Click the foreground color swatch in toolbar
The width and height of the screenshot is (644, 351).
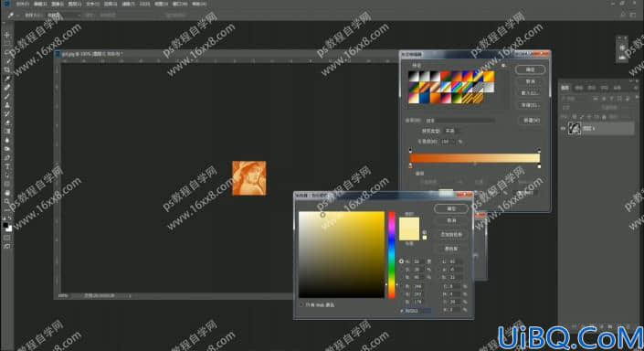(x=5, y=225)
